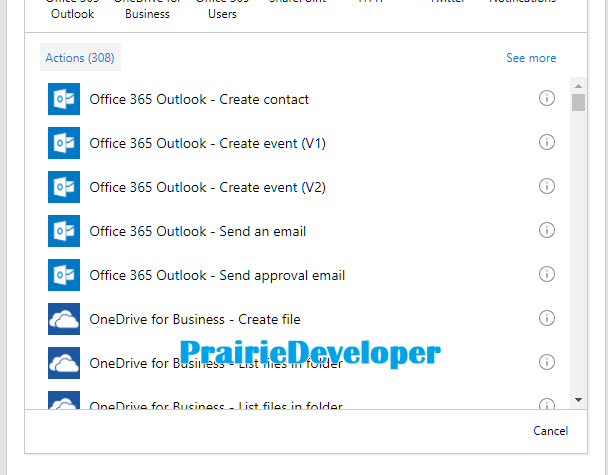Viewport: 608px width, 475px height.
Task: Show info for Create event (V1) action
Action: pos(547,142)
